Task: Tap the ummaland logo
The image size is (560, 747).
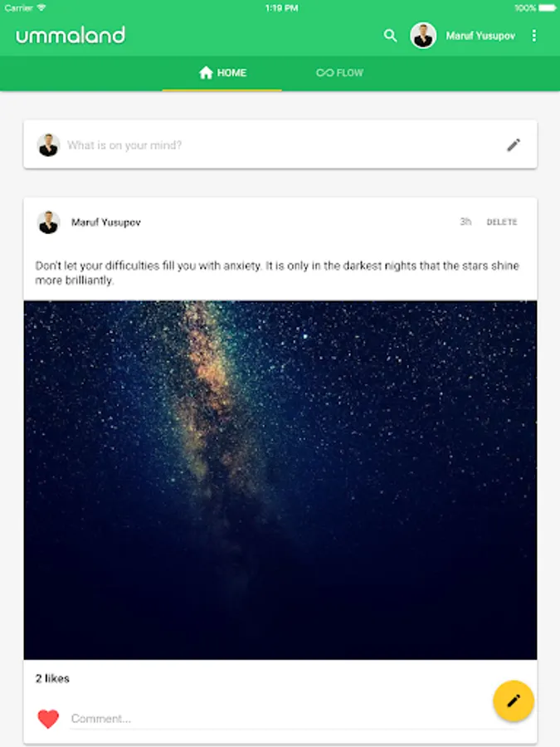Action: click(71, 35)
